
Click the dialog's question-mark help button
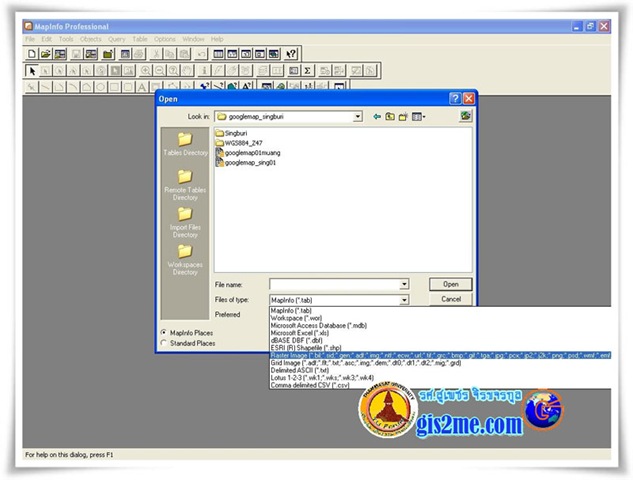(455, 99)
